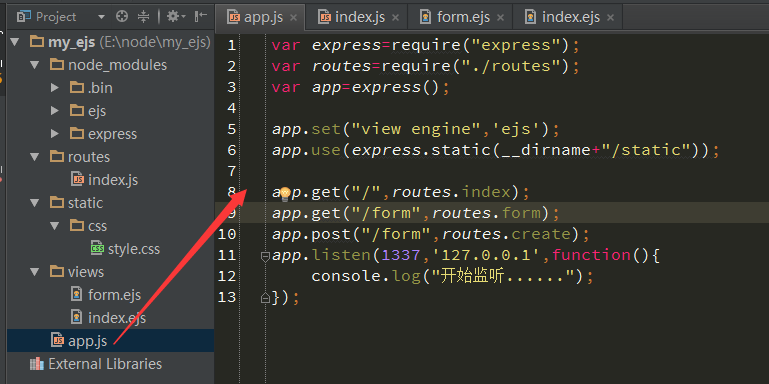Click the file icon on the form.ejs tab

point(426,18)
